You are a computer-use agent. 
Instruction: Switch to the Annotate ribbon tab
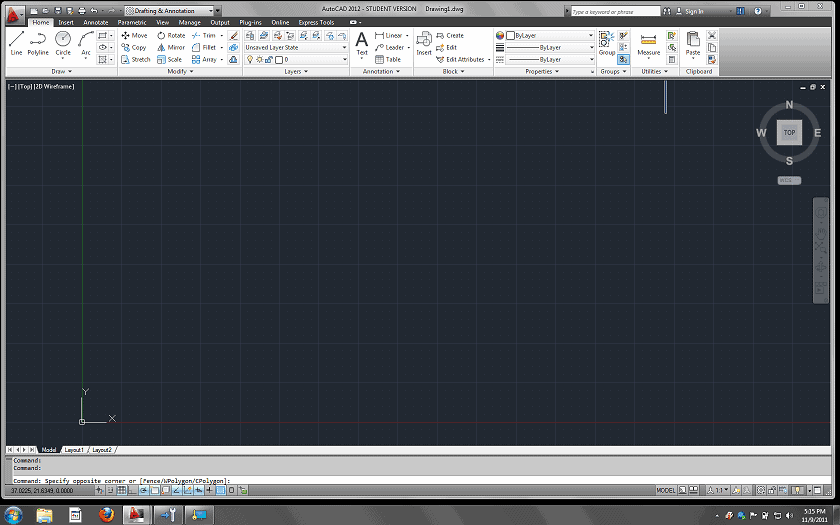pos(96,22)
